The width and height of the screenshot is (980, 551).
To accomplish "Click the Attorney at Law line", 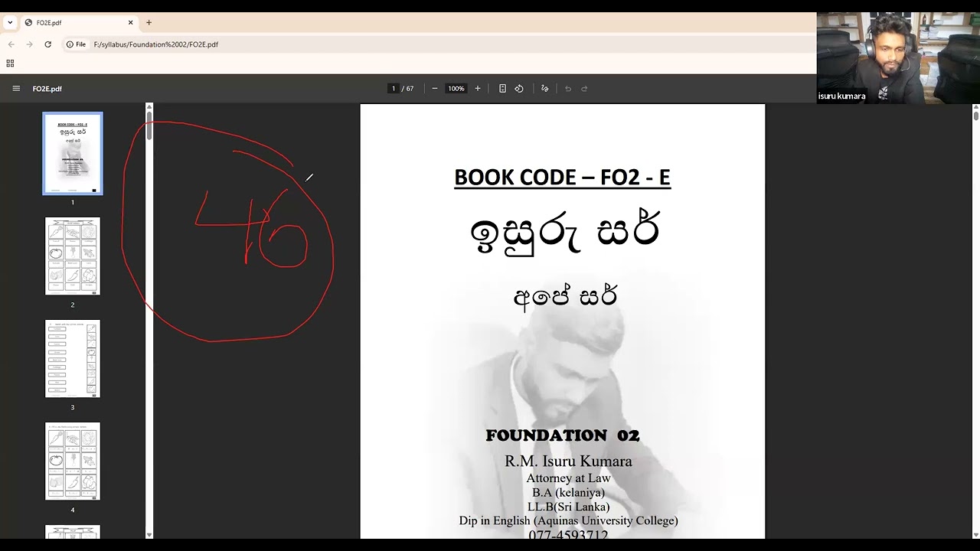I will (568, 478).
